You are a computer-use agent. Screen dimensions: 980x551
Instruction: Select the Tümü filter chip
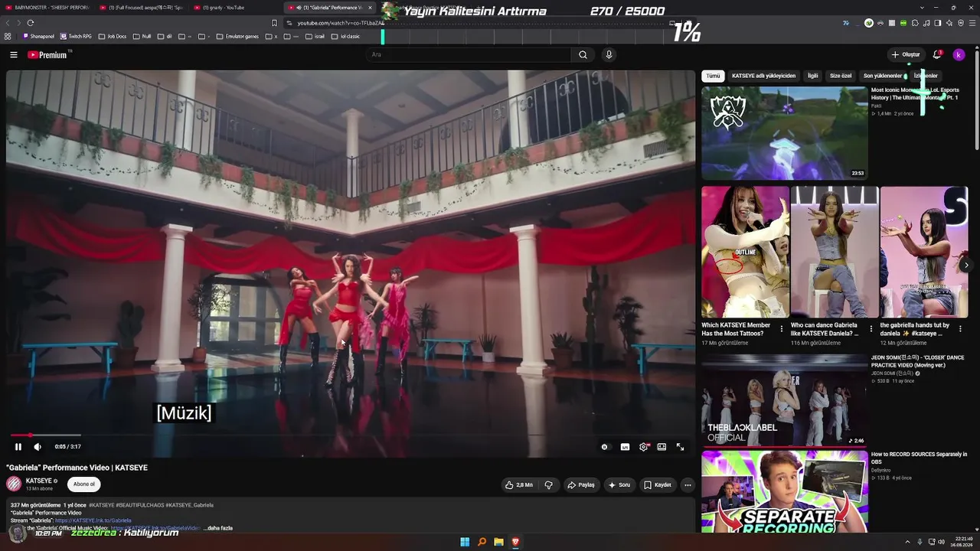tap(713, 76)
